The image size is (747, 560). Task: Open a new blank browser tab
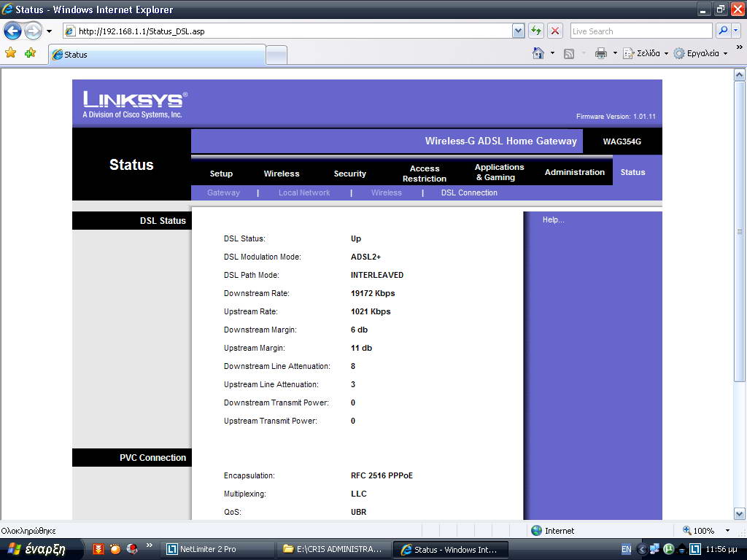(x=276, y=55)
